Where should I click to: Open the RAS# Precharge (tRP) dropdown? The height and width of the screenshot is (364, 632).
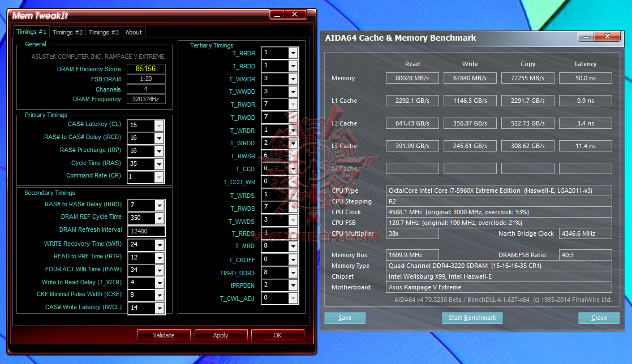(x=159, y=151)
